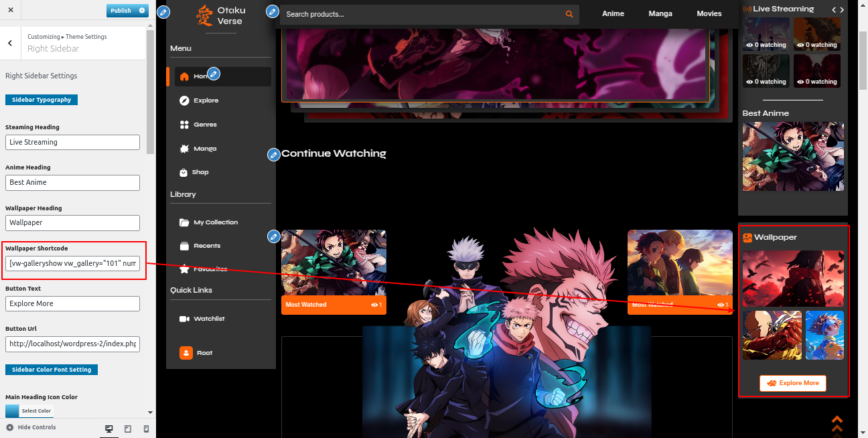Go to Shop in the sidebar

[200, 172]
